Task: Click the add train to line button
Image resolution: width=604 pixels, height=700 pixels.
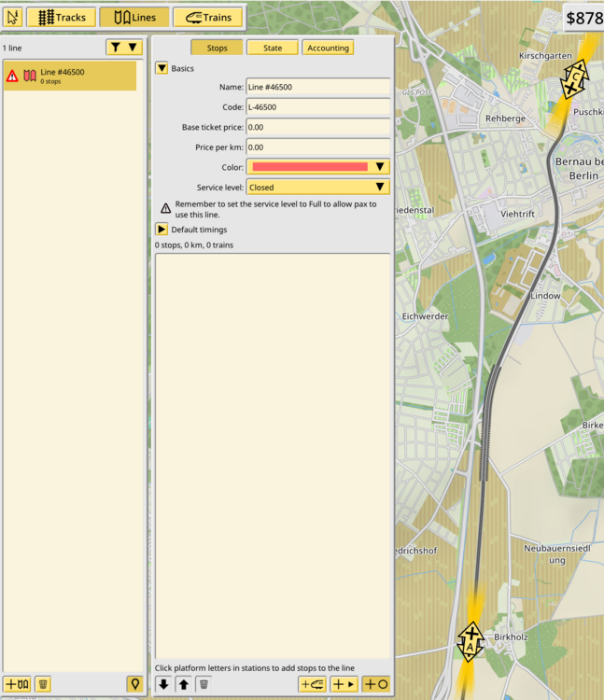Action: [312, 684]
